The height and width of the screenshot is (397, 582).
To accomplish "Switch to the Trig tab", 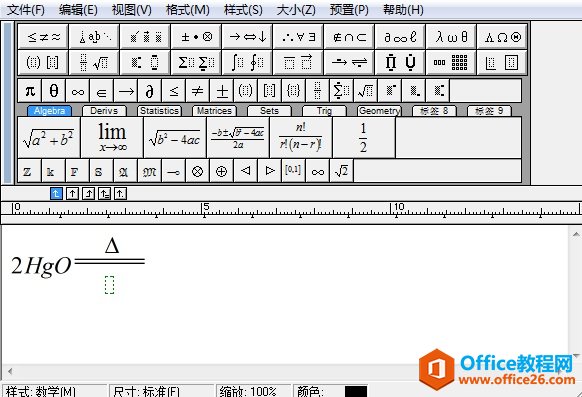I will pos(324,111).
